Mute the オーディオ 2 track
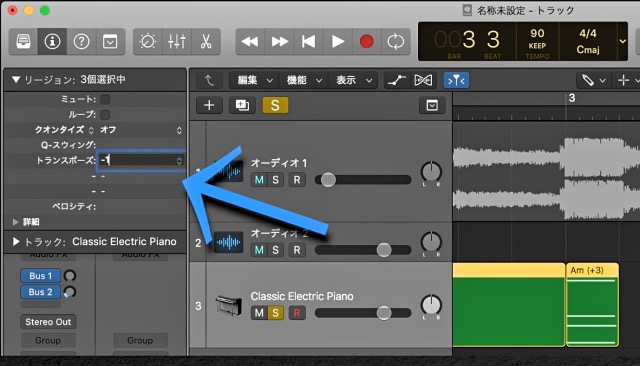The height and width of the screenshot is (366, 640). (x=259, y=250)
